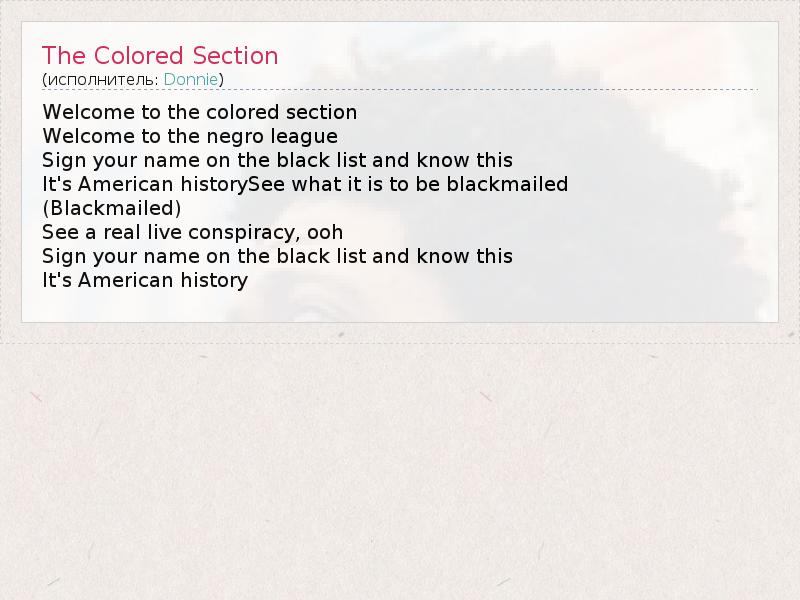This screenshot has width=800, height=600.
Task: Select the line "Welcome to the negro league"
Action: (x=190, y=136)
